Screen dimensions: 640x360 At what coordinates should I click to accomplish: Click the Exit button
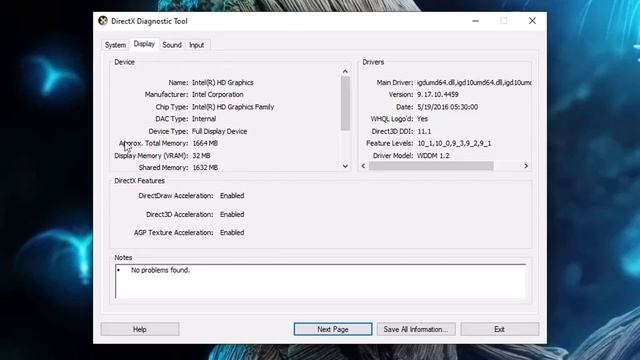tap(500, 329)
